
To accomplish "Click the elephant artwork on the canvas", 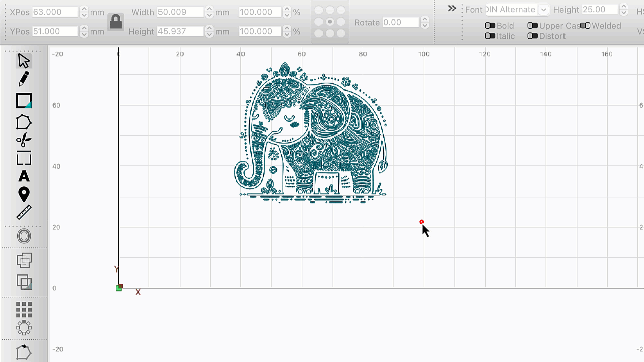I will [311, 134].
